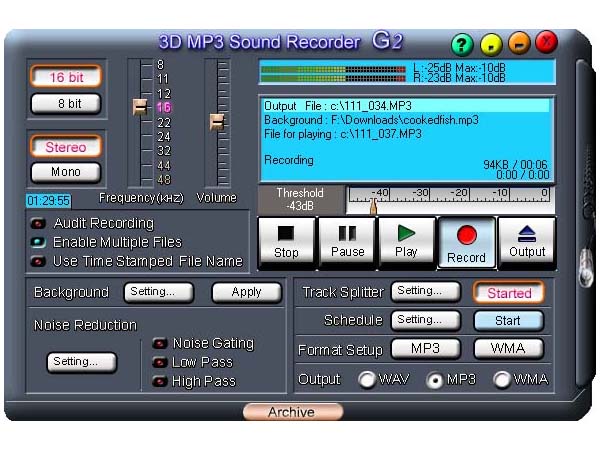
Task: Select 44 kHz frequency value
Action: (x=164, y=166)
